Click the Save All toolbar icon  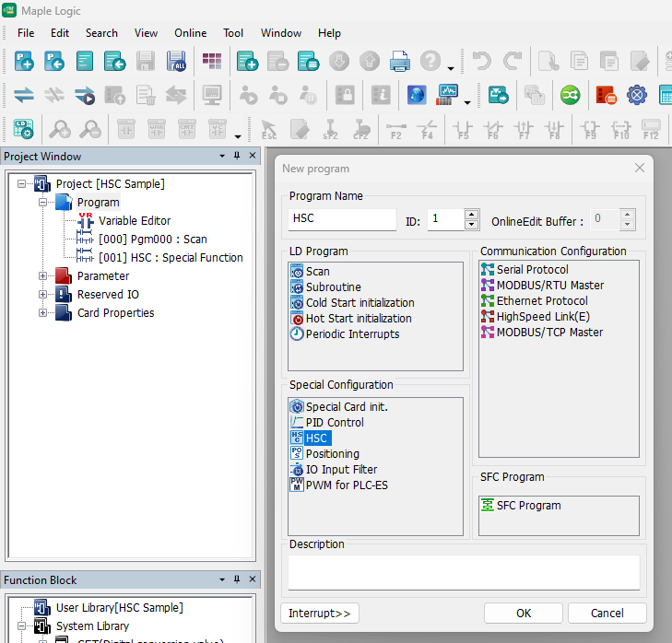[x=176, y=61]
